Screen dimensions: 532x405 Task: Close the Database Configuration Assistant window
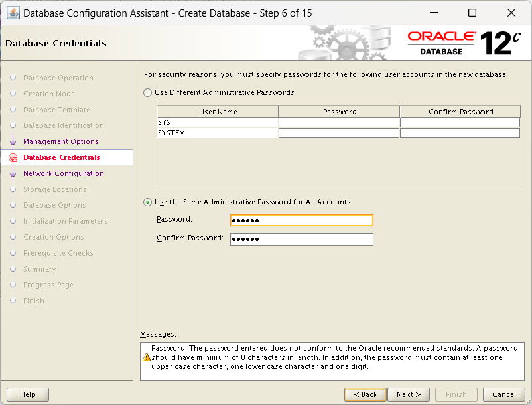click(511, 13)
